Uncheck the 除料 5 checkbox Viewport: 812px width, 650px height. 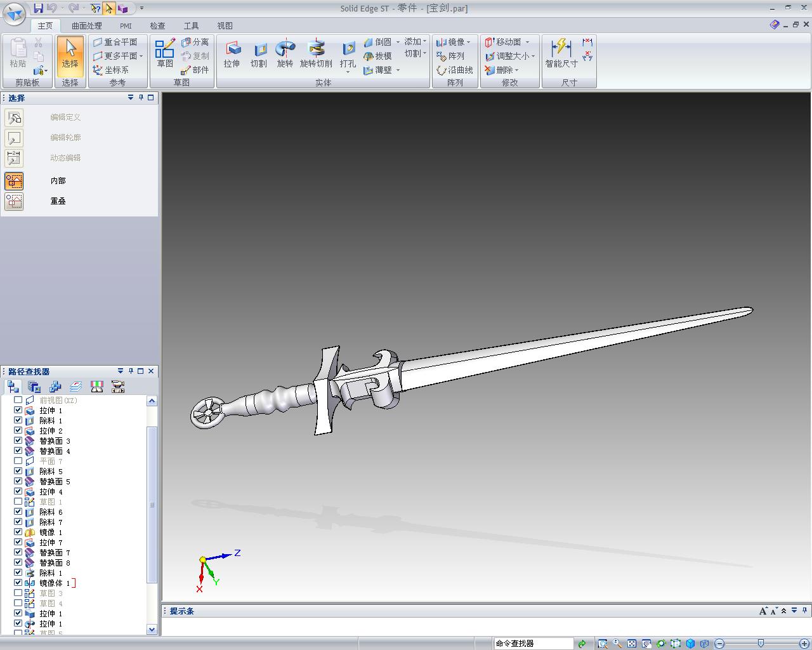click(18, 471)
